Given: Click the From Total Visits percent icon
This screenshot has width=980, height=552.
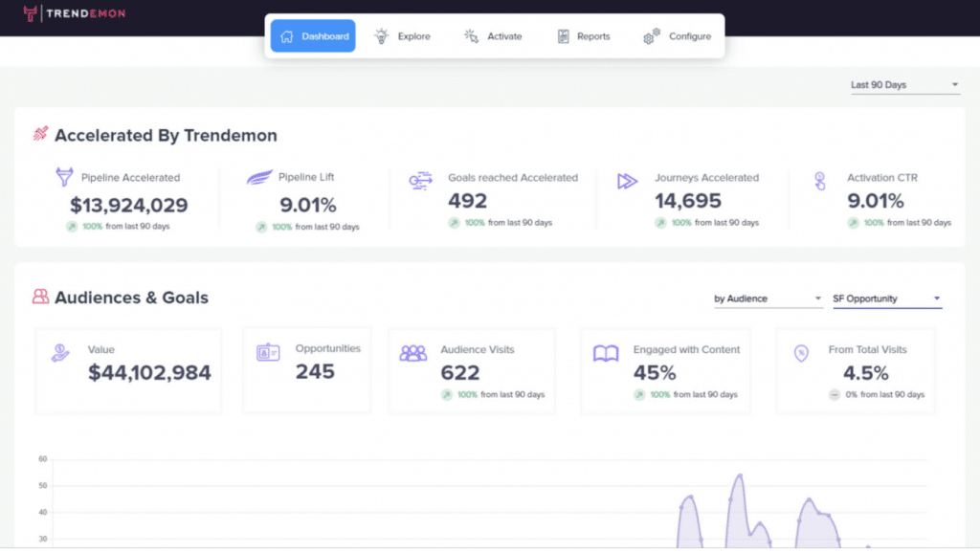Looking at the screenshot, I should pyautogui.click(x=801, y=353).
